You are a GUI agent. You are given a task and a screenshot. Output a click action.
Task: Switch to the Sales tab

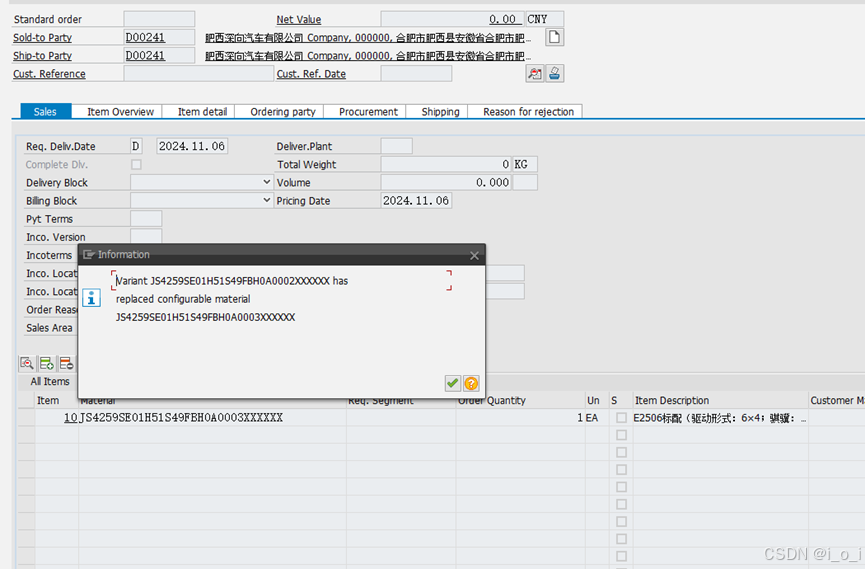tap(45, 111)
